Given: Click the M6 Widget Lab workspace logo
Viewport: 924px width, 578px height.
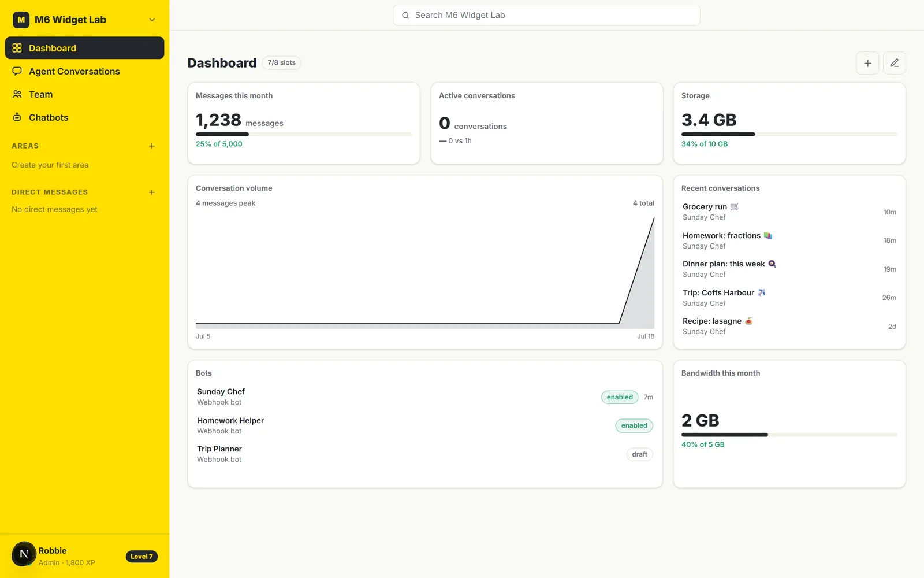Looking at the screenshot, I should pyautogui.click(x=21, y=20).
